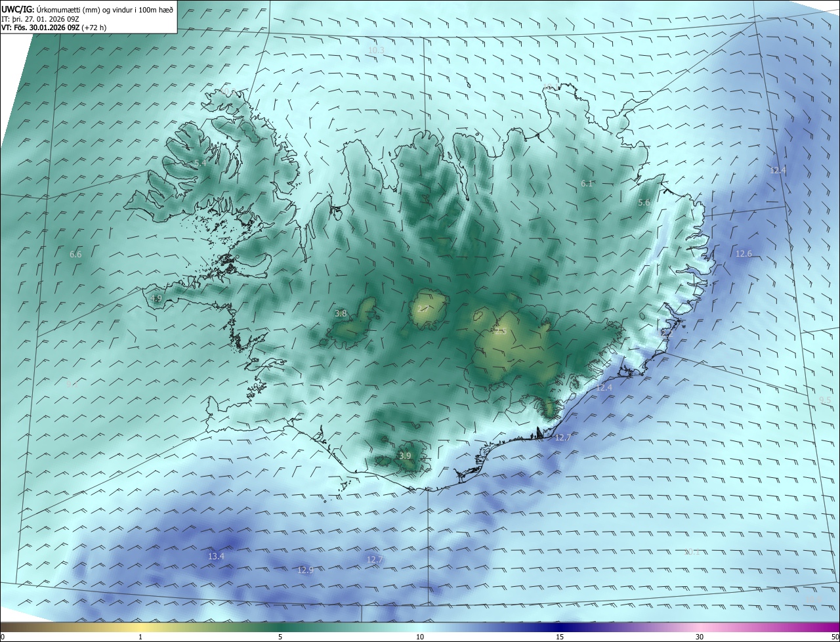This screenshot has width=840, height=642.
Task: Click the colour scale tick label 1
Action: point(140,637)
